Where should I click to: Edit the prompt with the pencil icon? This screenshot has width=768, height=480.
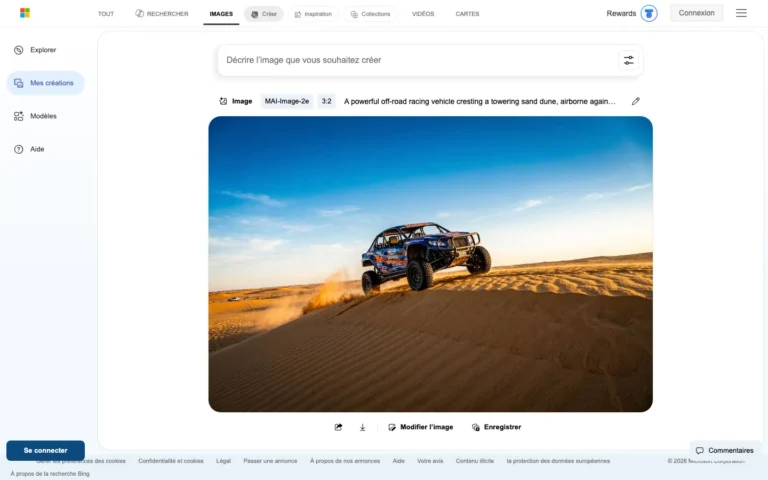pos(636,101)
